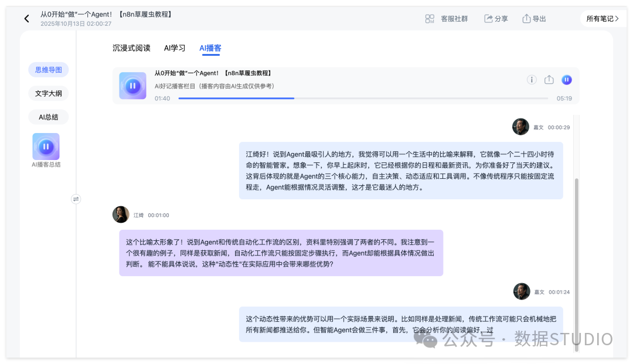This screenshot has width=633, height=364.
Task: Click the note title 从0开始做一个Agent in header
Action: click(107, 14)
